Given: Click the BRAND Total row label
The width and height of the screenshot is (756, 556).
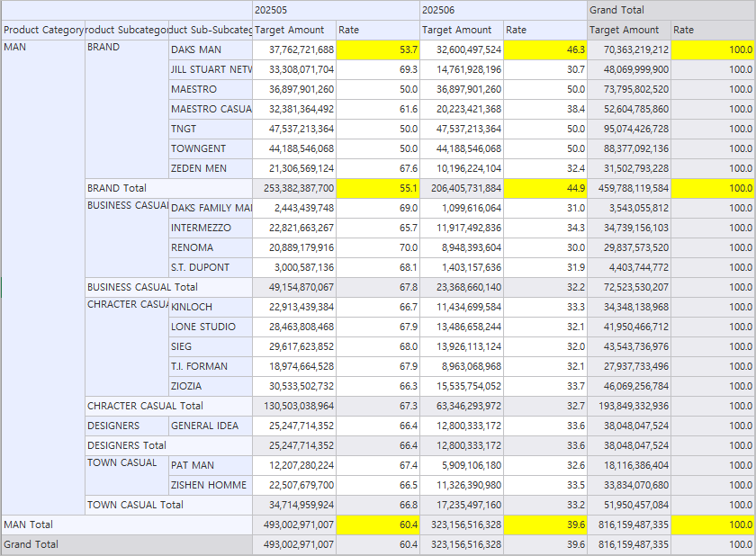Looking at the screenshot, I should [169, 188].
